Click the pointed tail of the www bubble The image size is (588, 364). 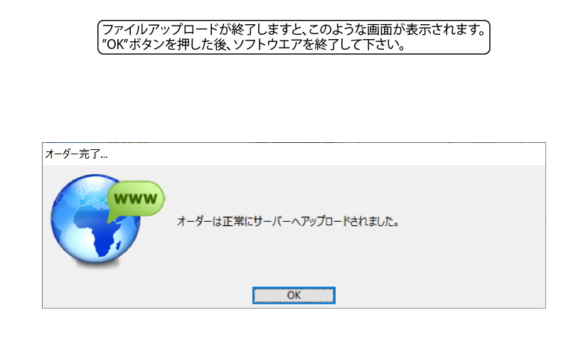(x=111, y=219)
